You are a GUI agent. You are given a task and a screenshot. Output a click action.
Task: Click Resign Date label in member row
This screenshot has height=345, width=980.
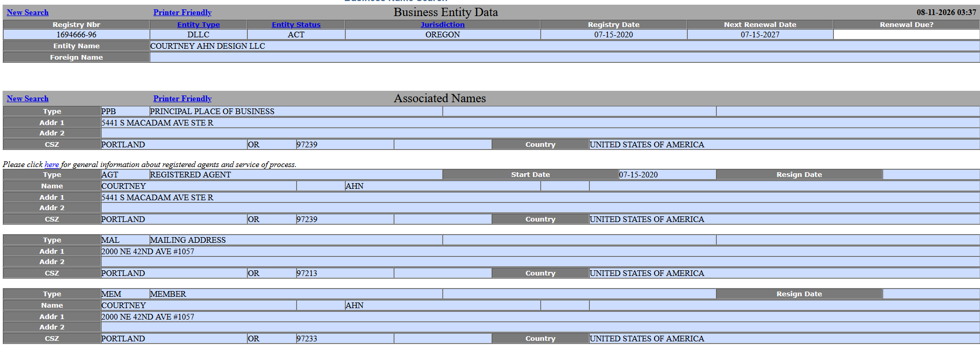pos(799,294)
